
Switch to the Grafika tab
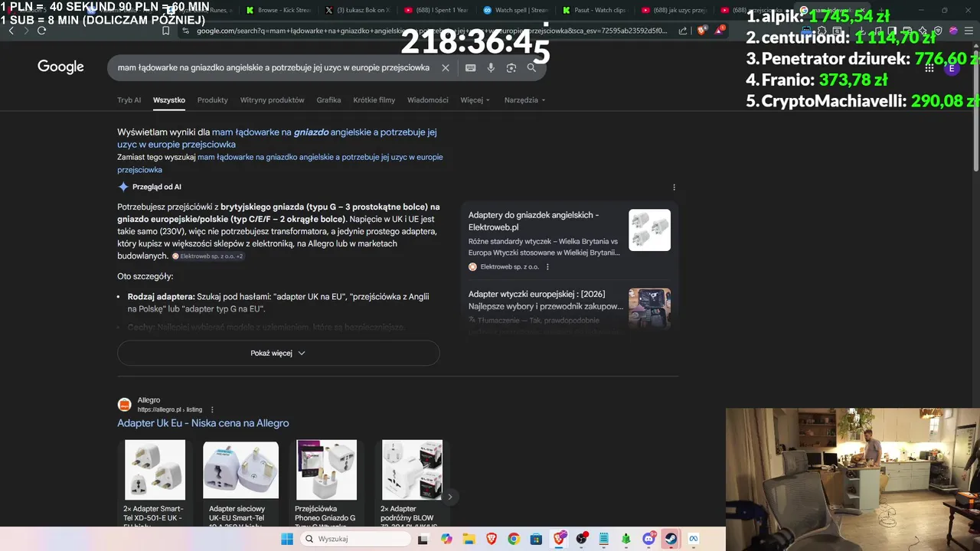[328, 100]
